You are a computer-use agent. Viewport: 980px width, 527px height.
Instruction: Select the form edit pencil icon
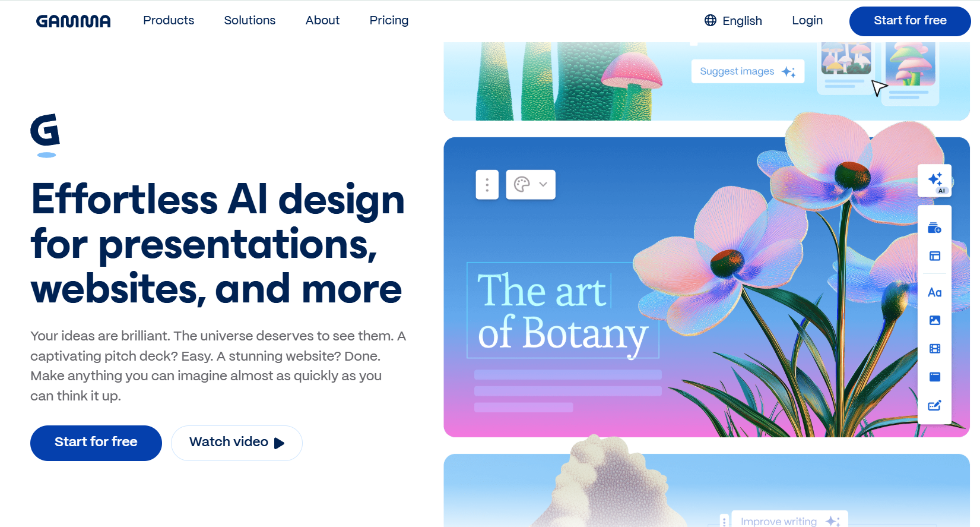click(935, 405)
